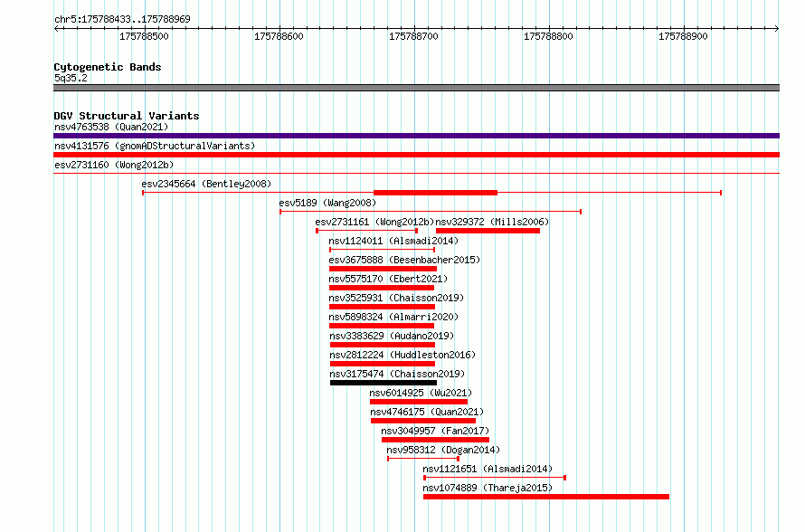Open the first Chaisson2019 entry nsv3525931
The width and height of the screenshot is (805, 532).
click(x=396, y=298)
